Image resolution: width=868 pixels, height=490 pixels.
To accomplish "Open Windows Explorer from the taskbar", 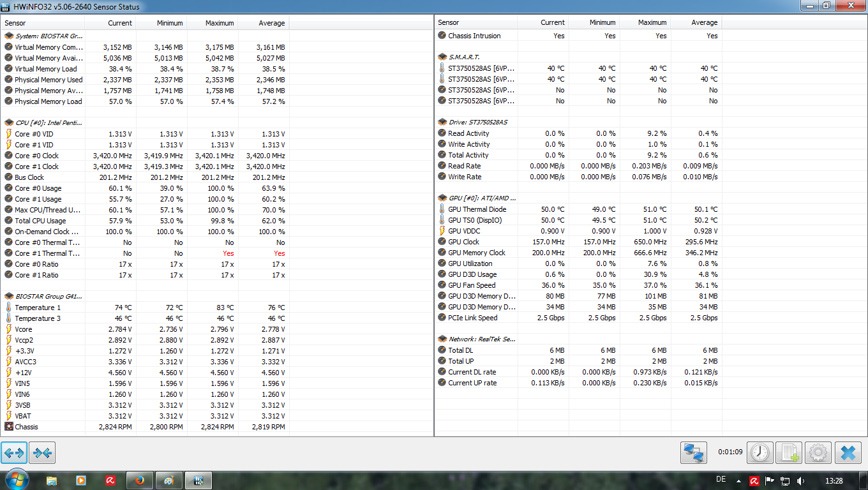I will (x=52, y=480).
